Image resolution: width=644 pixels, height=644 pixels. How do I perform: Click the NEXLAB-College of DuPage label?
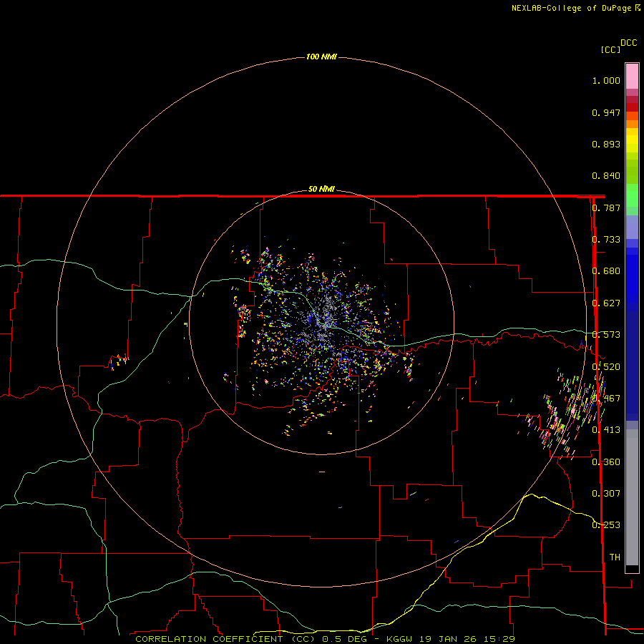point(575,8)
